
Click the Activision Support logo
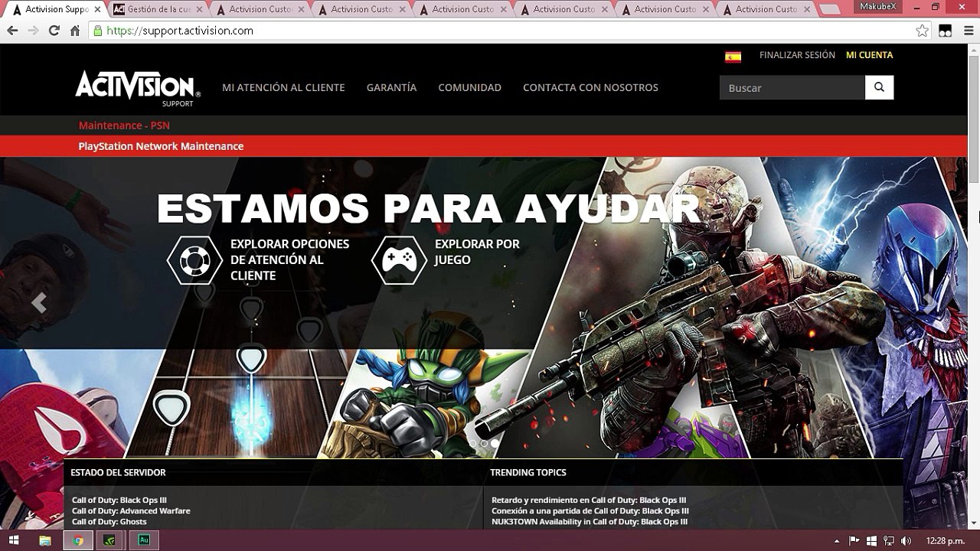pos(138,87)
